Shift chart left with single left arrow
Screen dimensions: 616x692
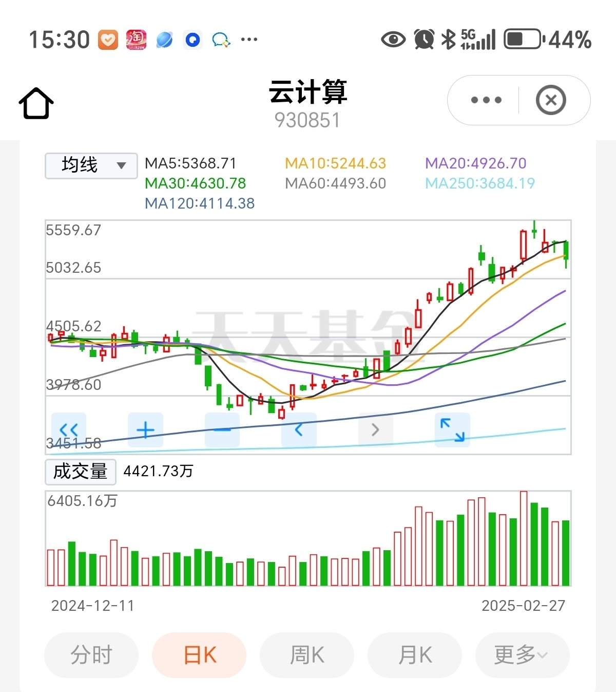pyautogui.click(x=299, y=429)
